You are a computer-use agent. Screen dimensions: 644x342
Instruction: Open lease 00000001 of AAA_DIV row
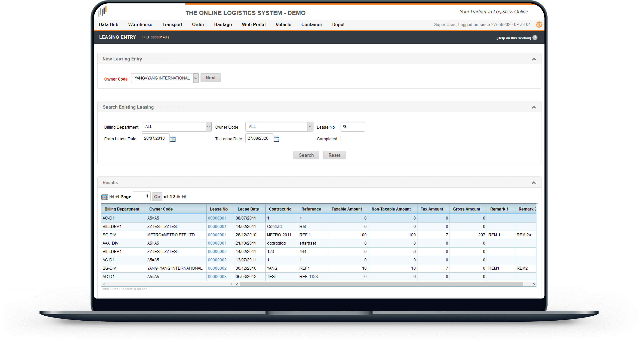(x=217, y=243)
